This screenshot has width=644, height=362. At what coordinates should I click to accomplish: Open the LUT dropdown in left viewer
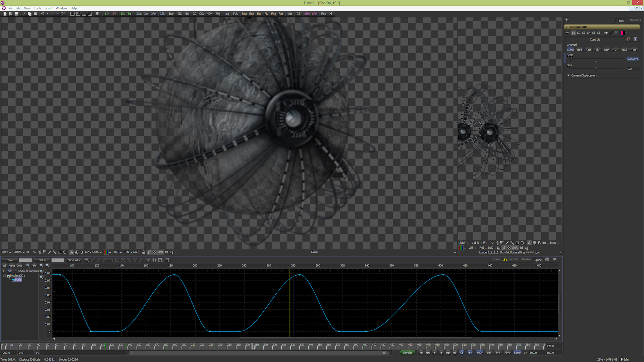point(118,252)
